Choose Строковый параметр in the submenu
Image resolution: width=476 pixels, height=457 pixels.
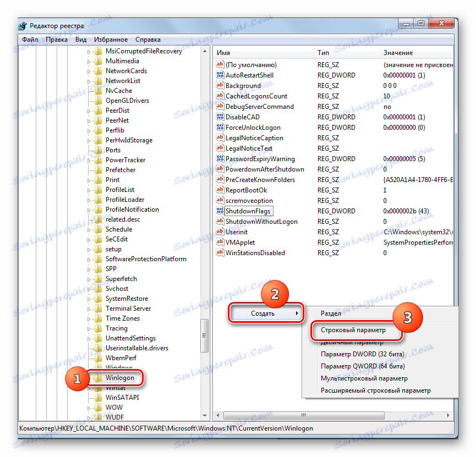(x=353, y=330)
